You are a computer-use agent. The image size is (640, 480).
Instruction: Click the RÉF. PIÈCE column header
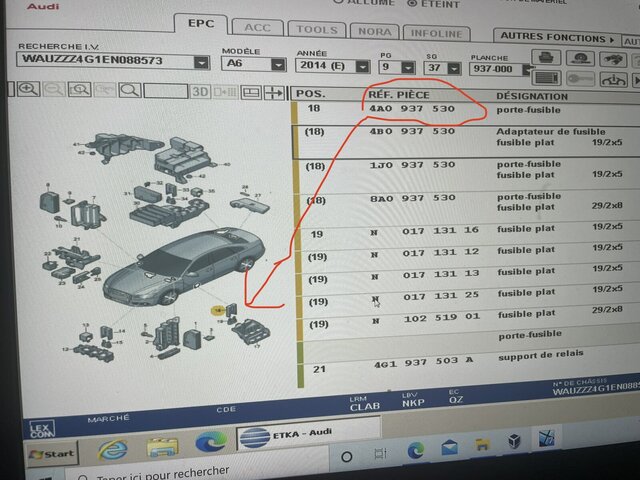coord(398,95)
